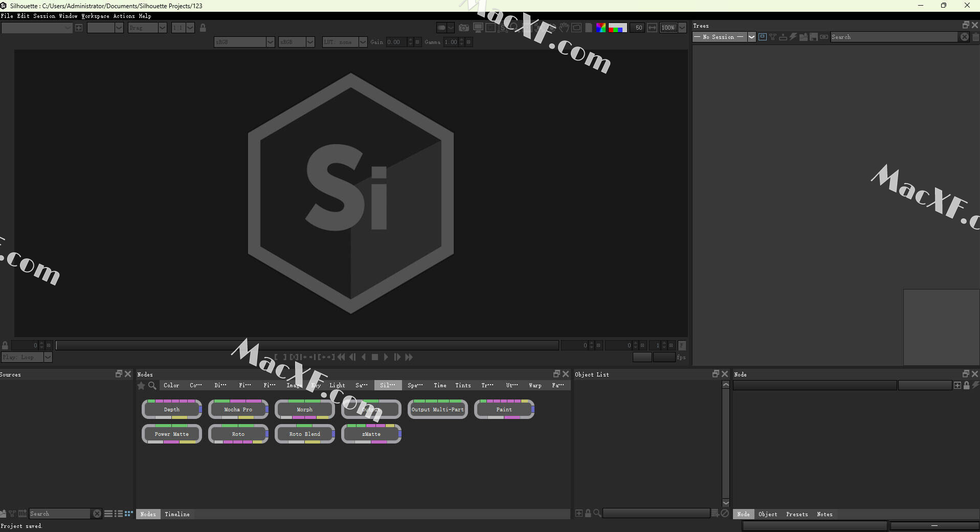Open the Play Loop mode dropdown
The height and width of the screenshot is (532, 980).
pyautogui.click(x=48, y=357)
